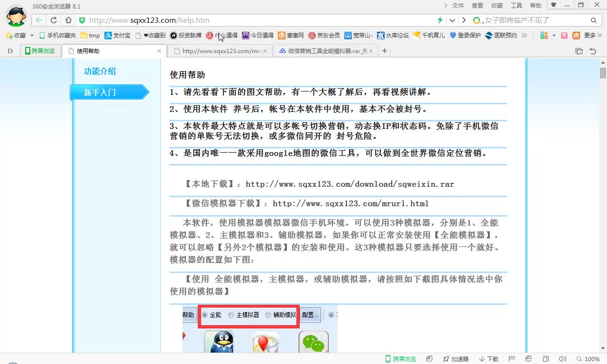Expand the address bar history dropdown arrow
This screenshot has width=607, height=364.
click(x=452, y=20)
